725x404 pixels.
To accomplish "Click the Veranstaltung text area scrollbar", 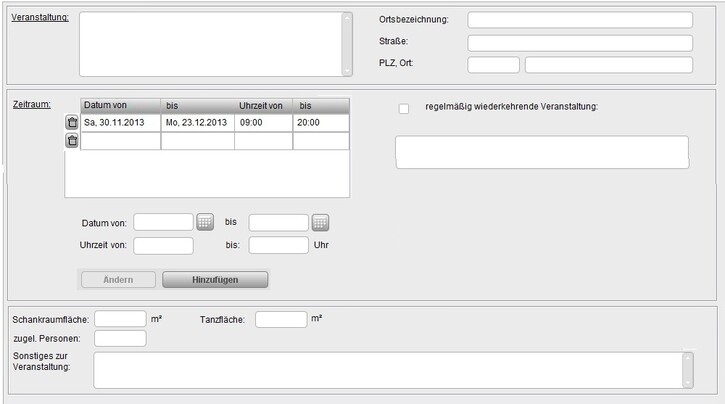I will tap(347, 44).
